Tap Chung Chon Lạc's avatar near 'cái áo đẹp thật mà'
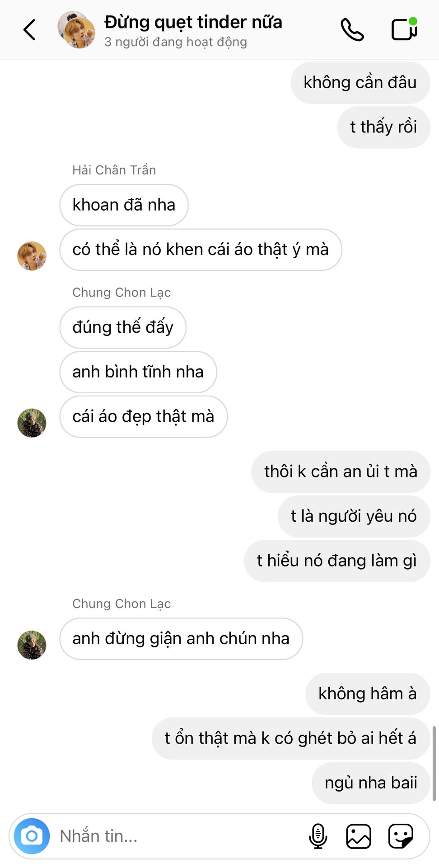Image resolution: width=439 pixels, height=868 pixels. (x=32, y=423)
